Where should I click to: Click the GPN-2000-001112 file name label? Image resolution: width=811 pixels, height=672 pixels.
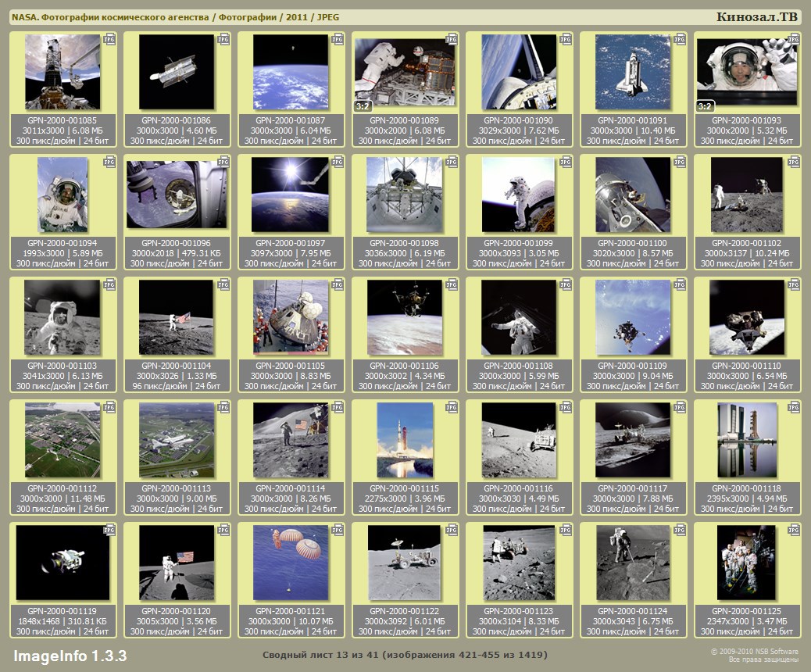click(x=63, y=488)
